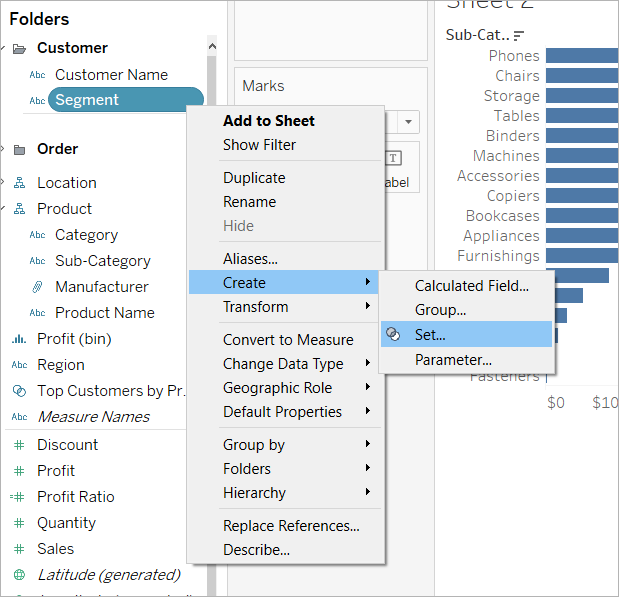
Task: Click the Latitude (generated) globe icon
Action: pos(19,574)
